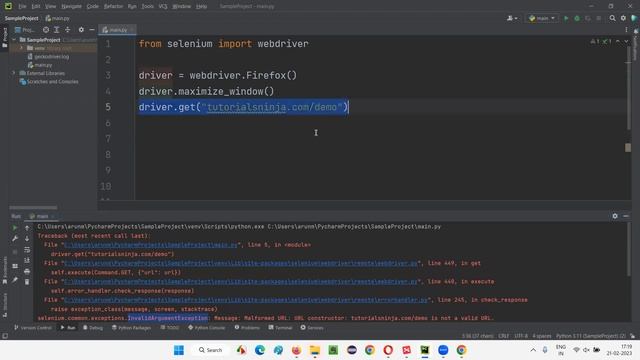640x360 pixels.
Task: Open the Refactor menu
Action: pos(113,6)
